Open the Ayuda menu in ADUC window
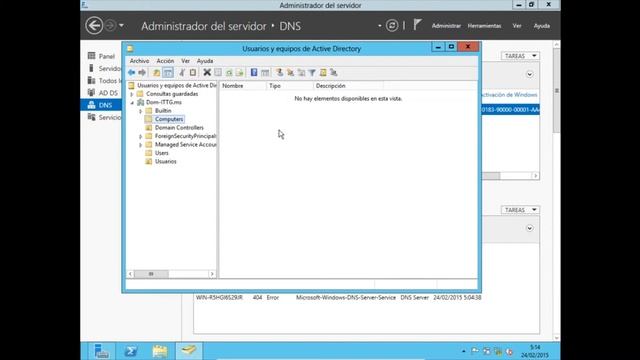 tap(205, 61)
